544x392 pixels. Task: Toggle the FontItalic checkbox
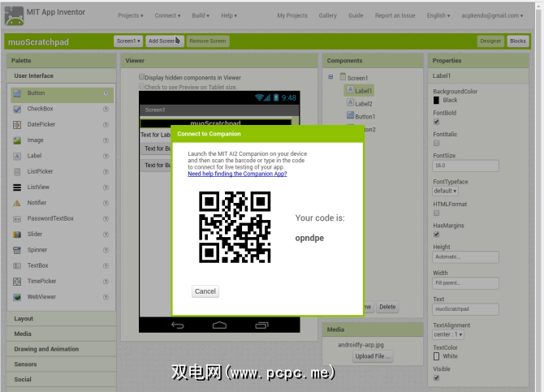click(437, 143)
